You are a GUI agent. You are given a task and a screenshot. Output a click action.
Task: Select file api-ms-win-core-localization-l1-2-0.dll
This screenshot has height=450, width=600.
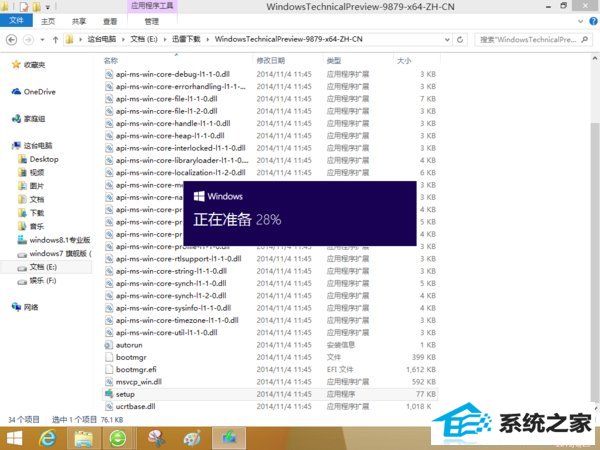(x=181, y=173)
